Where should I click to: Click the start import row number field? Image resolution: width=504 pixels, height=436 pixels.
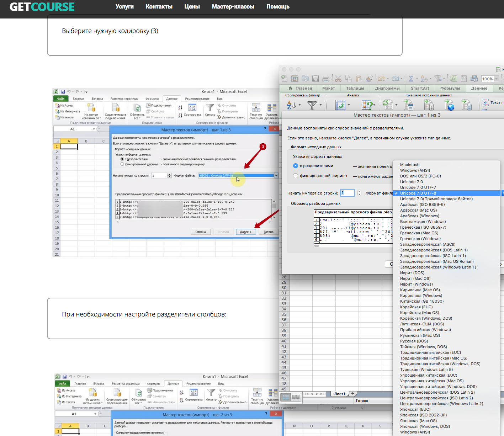(x=348, y=193)
